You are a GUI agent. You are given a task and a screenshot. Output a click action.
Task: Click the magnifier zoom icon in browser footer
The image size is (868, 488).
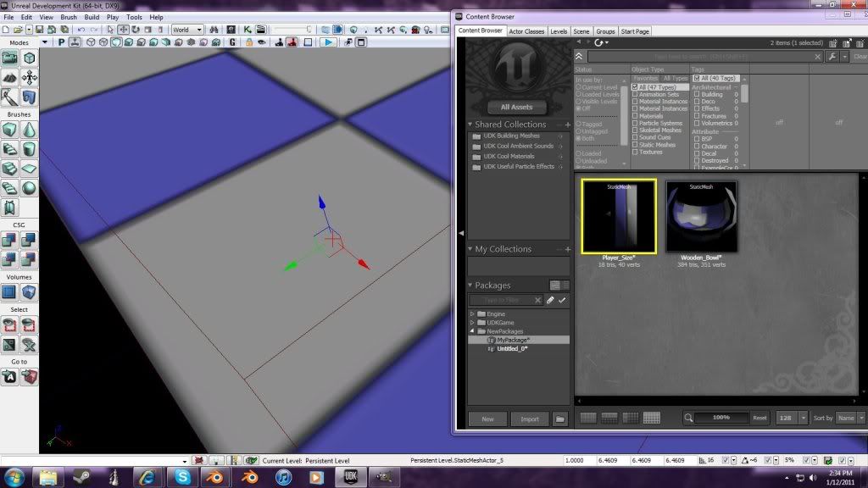pyautogui.click(x=688, y=418)
